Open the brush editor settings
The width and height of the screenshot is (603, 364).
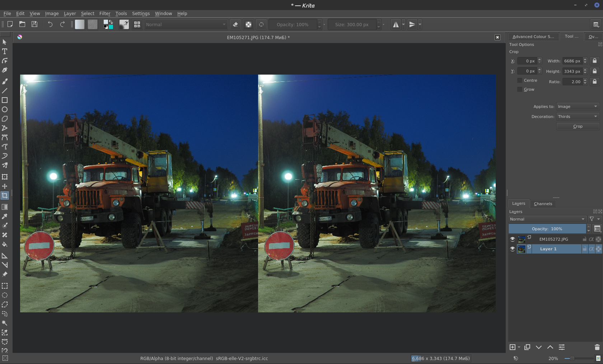124,24
